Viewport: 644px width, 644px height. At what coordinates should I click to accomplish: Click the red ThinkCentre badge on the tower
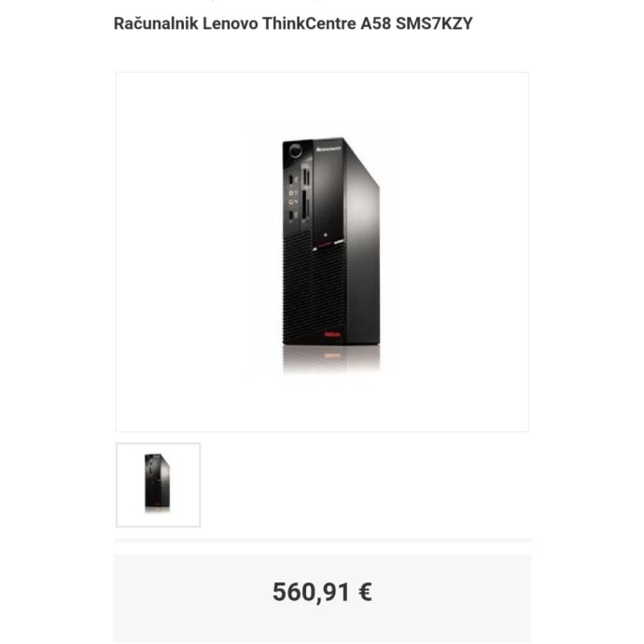332,334
